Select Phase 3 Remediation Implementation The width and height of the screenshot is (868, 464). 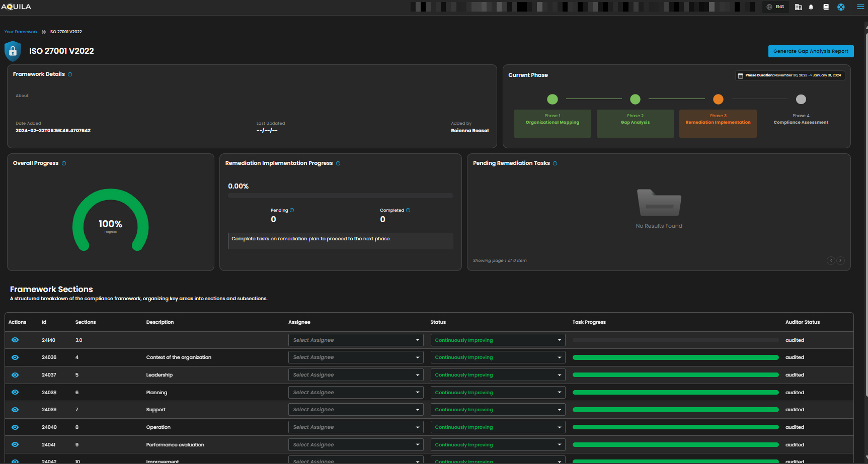718,123
